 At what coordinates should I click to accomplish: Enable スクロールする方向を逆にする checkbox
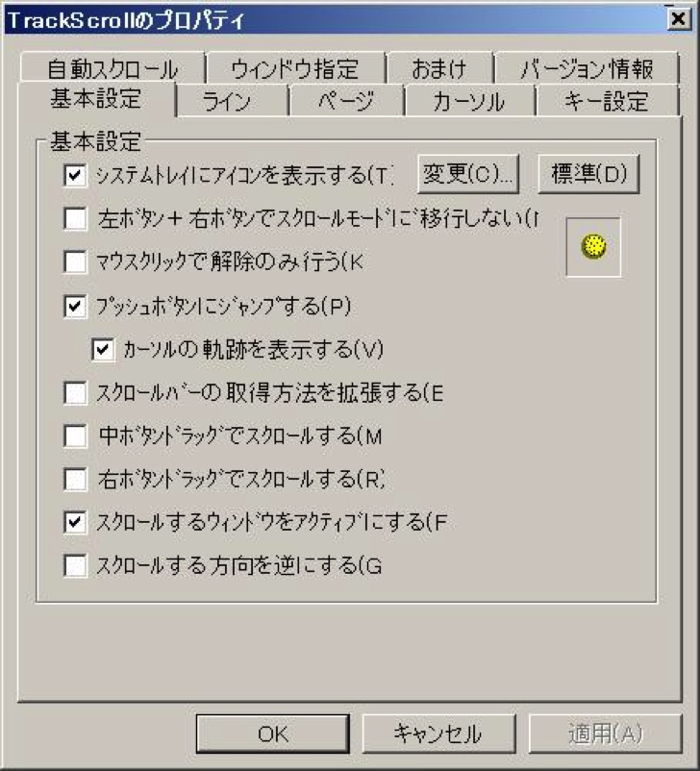tap(75, 566)
